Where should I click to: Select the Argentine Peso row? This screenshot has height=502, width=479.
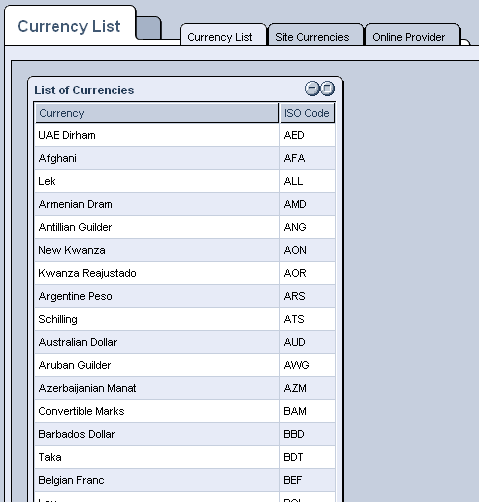(185, 296)
